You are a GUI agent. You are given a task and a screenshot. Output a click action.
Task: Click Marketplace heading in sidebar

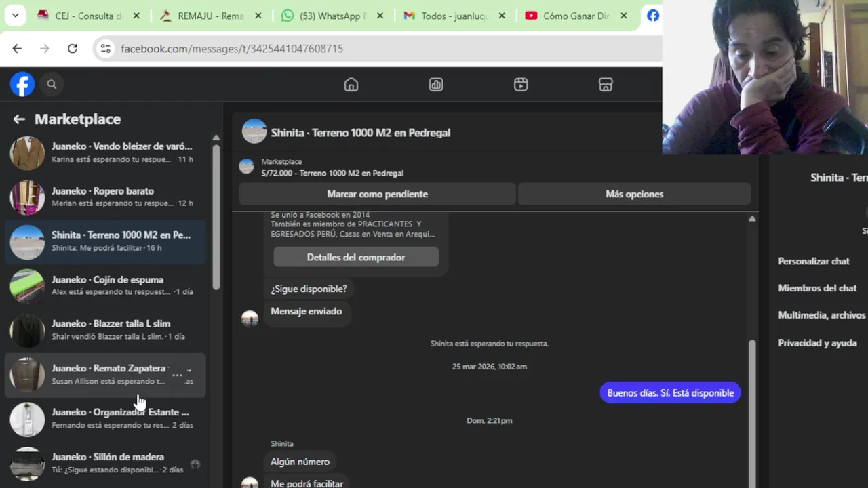coord(78,119)
